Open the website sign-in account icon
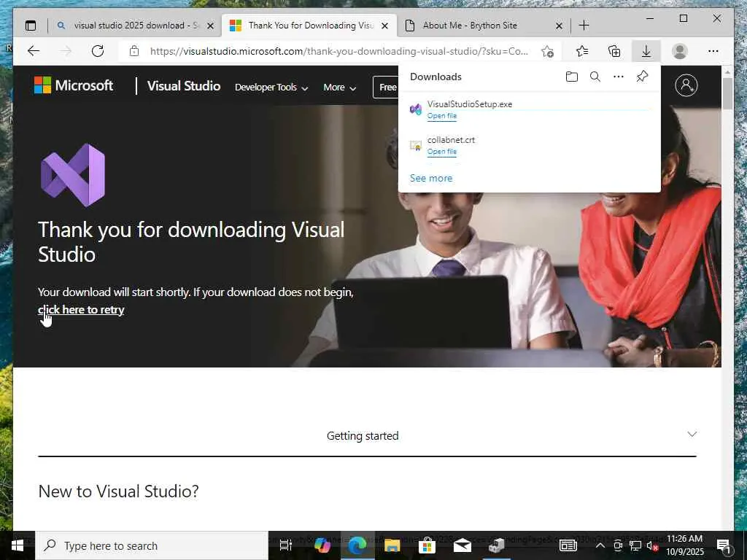This screenshot has height=560, width=747. pos(686,86)
